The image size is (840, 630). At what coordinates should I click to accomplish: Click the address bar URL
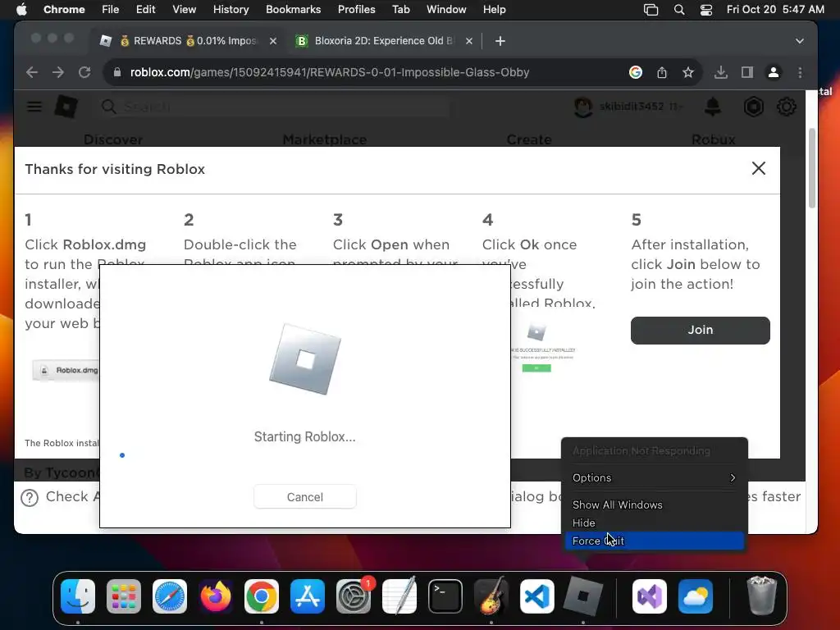point(330,72)
